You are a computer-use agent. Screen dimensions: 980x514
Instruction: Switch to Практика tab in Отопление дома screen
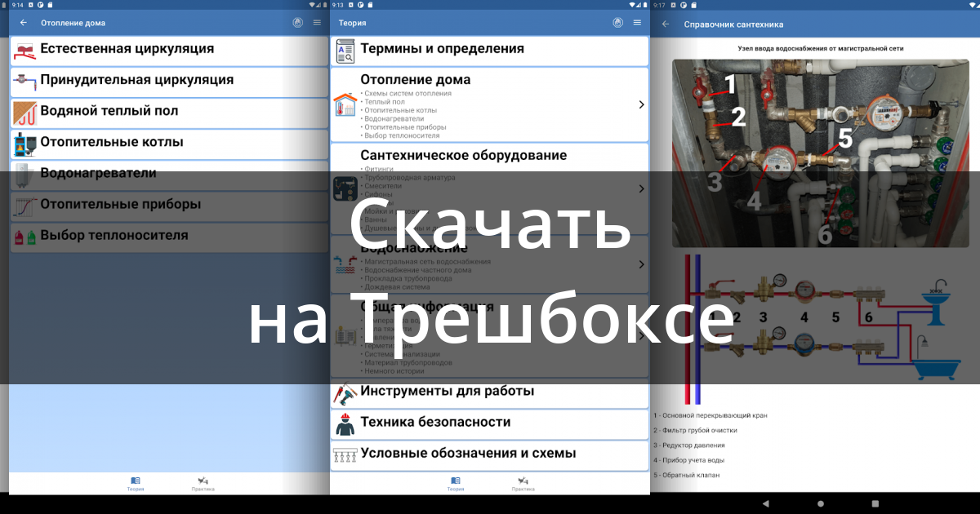(x=203, y=484)
